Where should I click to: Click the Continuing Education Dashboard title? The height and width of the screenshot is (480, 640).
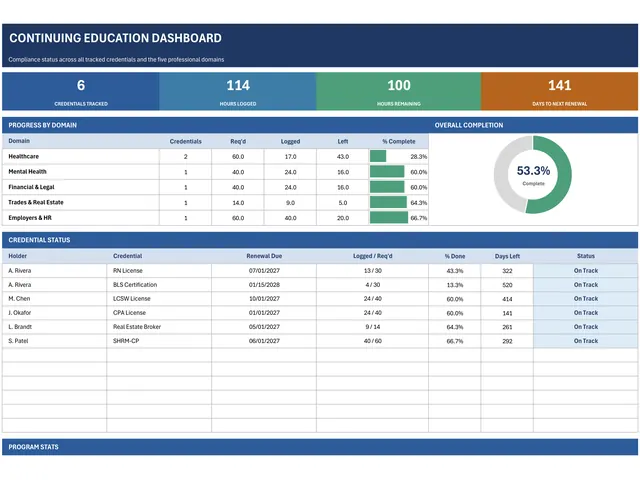(x=116, y=38)
